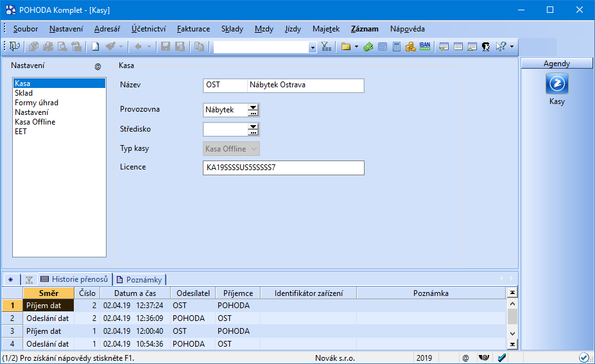Sort by the Směr column header

pyautogui.click(x=49, y=293)
